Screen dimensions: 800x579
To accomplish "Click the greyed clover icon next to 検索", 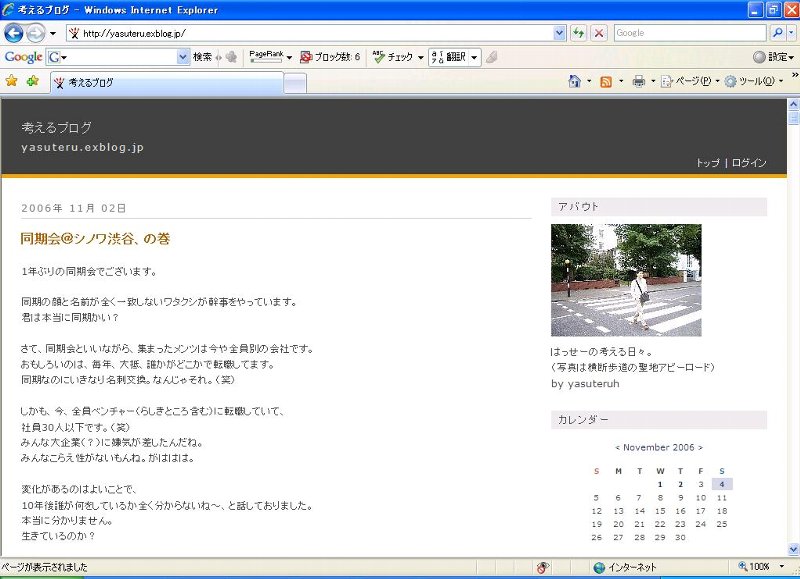I will (x=231, y=57).
